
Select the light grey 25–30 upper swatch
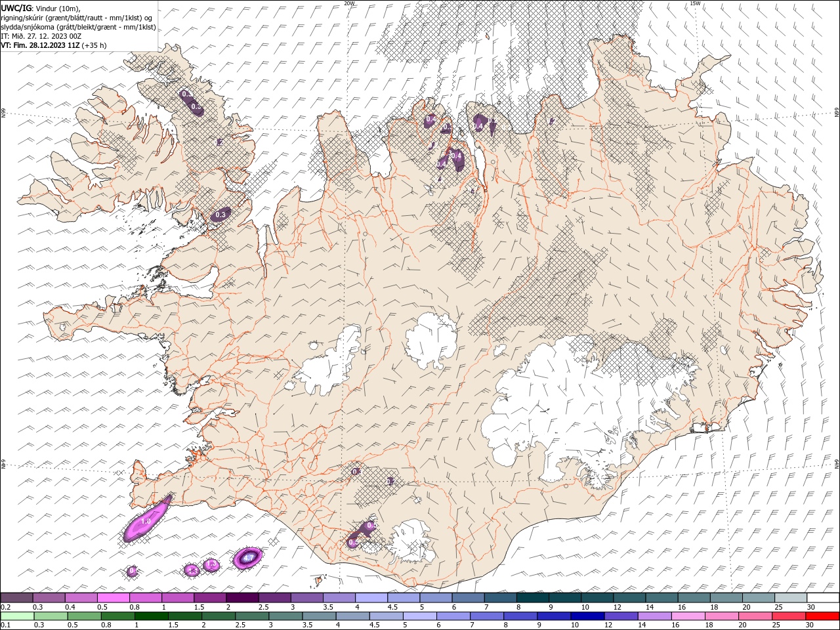pos(791,598)
